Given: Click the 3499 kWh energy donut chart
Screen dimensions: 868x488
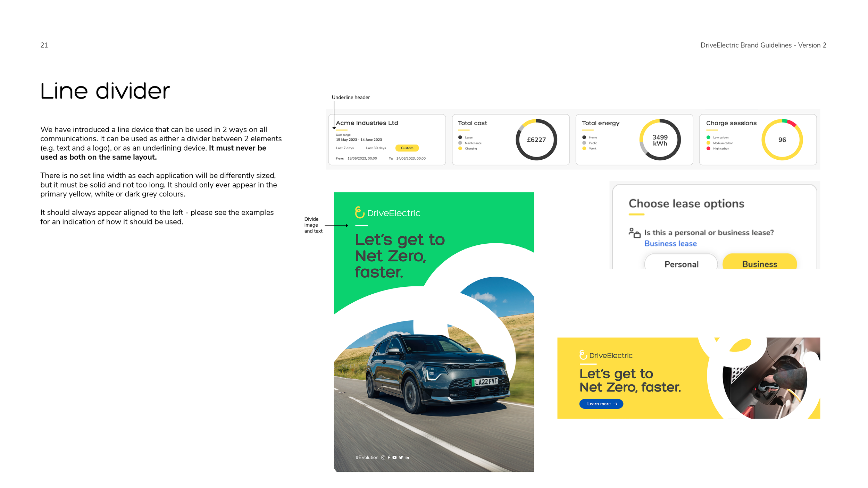Looking at the screenshot, I should [x=660, y=140].
